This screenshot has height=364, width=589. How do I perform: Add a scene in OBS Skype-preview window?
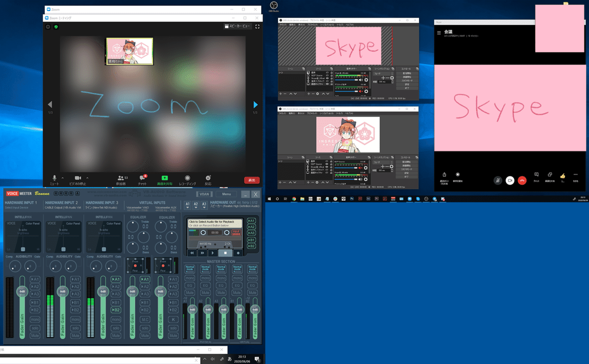[x=281, y=93]
